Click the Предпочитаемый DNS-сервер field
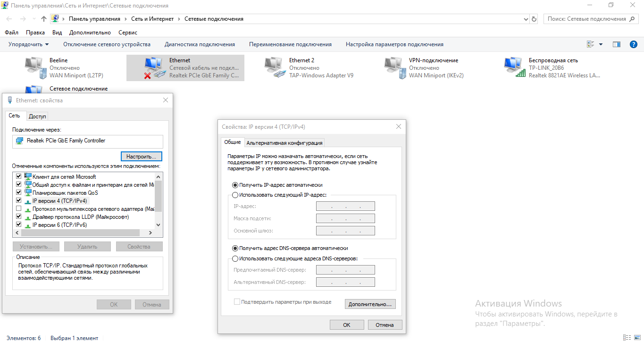644x341 pixels. point(345,270)
